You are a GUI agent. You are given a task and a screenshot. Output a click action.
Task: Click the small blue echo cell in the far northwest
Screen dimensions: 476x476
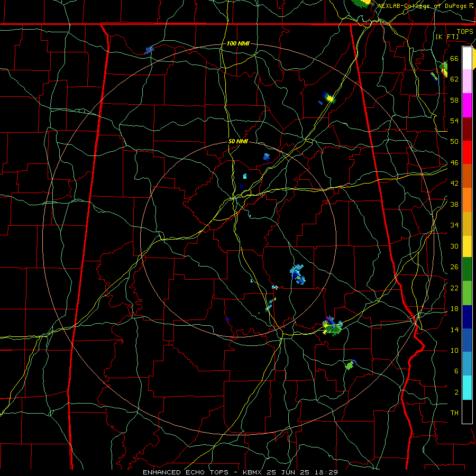click(x=149, y=50)
